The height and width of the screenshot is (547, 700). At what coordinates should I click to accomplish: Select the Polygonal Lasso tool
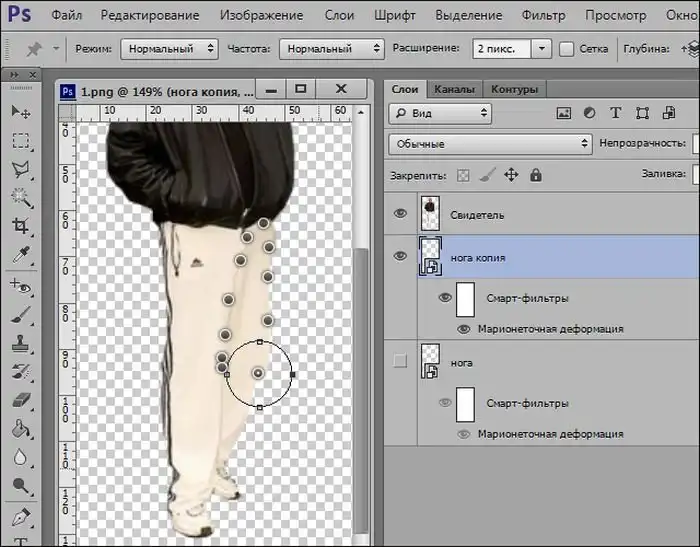coord(20,169)
